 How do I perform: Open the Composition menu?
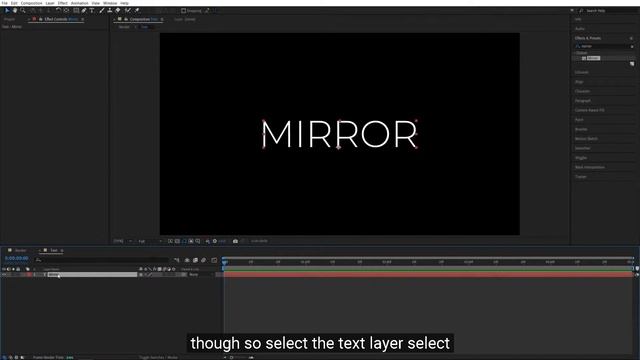pyautogui.click(x=31, y=3)
